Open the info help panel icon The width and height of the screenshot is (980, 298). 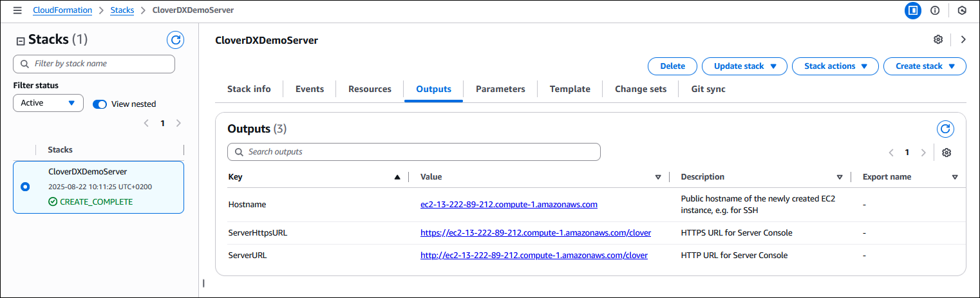click(935, 10)
